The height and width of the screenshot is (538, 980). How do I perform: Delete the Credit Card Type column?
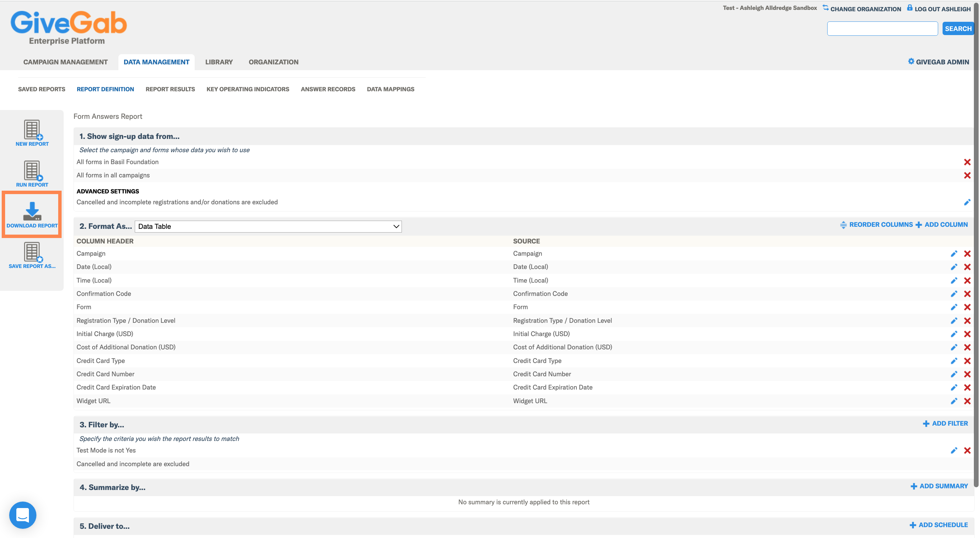point(967,361)
